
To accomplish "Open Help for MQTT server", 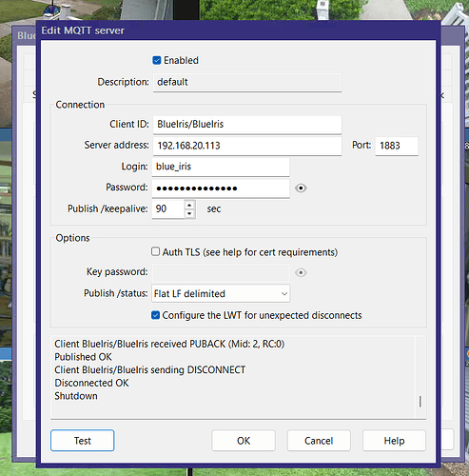I will (x=394, y=441).
